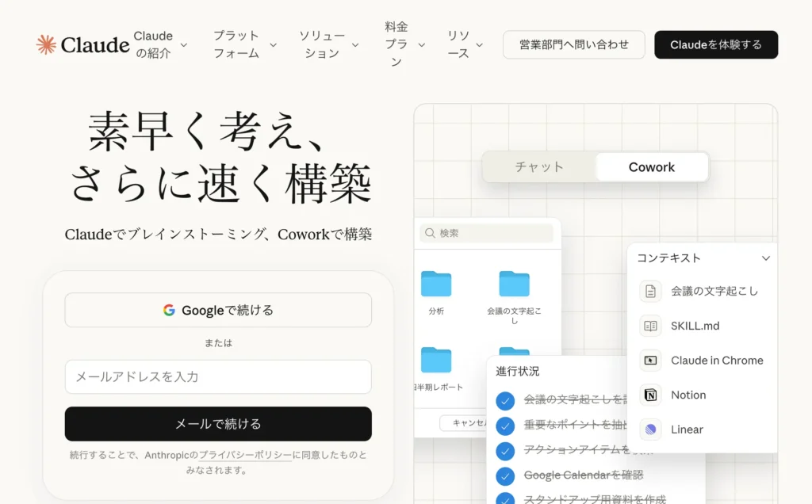This screenshot has width=812, height=504.
Task: Open the 分析 folder icon
Action: point(436,284)
